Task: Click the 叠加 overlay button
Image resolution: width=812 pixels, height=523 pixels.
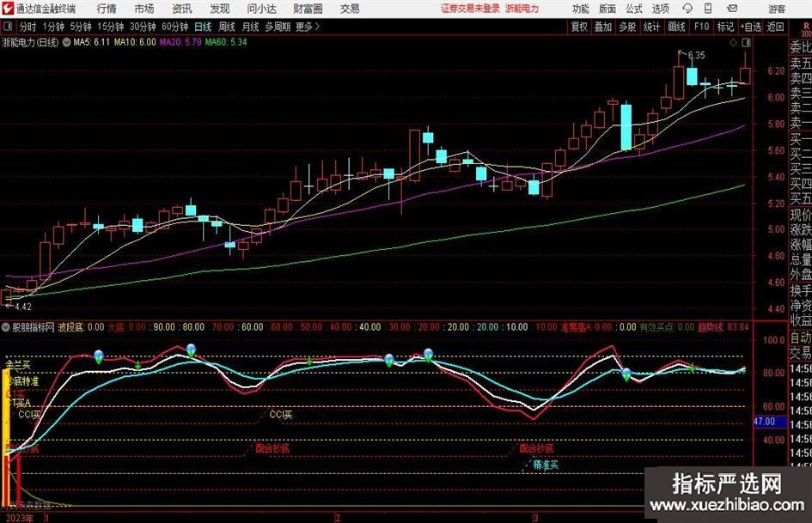Action: click(x=603, y=27)
